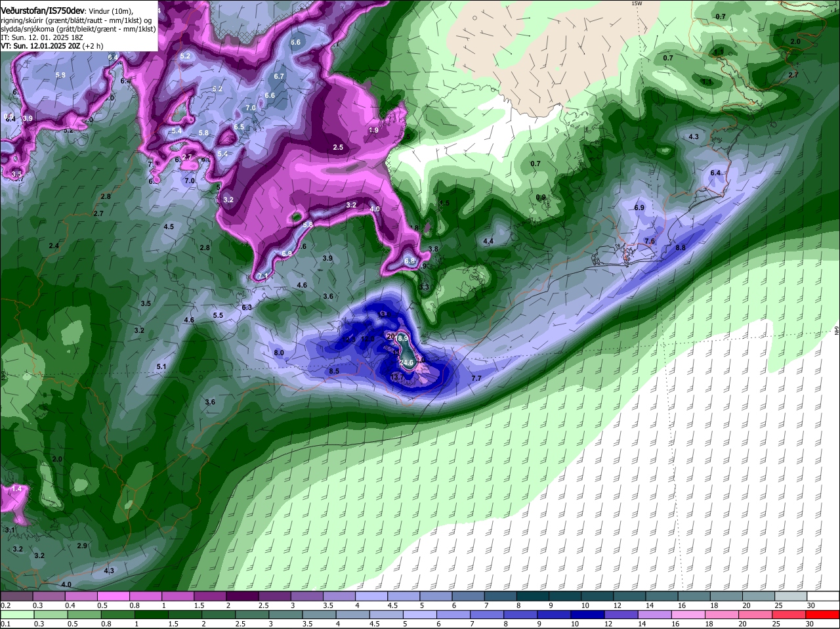Click the 6.3 value on the map
The image size is (840, 629).
click(247, 307)
